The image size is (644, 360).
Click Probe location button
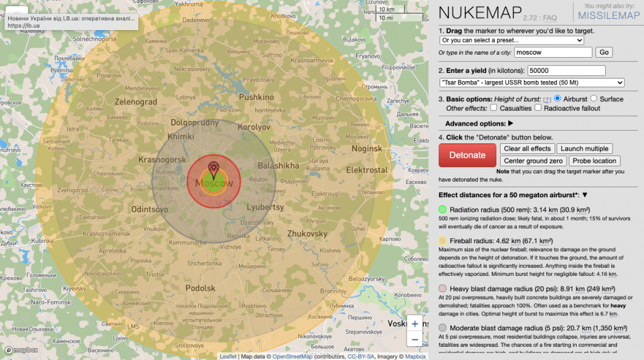pos(594,161)
